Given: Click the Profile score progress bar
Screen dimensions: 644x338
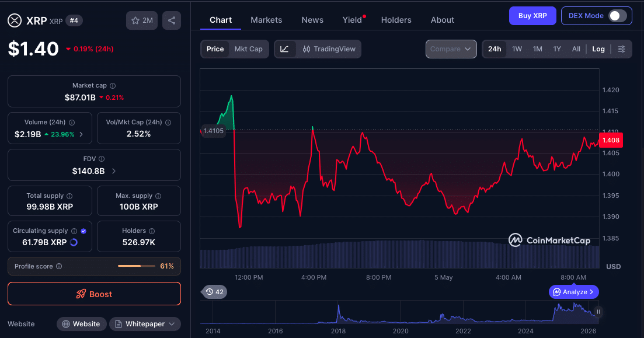Looking at the screenshot, I should pos(137,266).
